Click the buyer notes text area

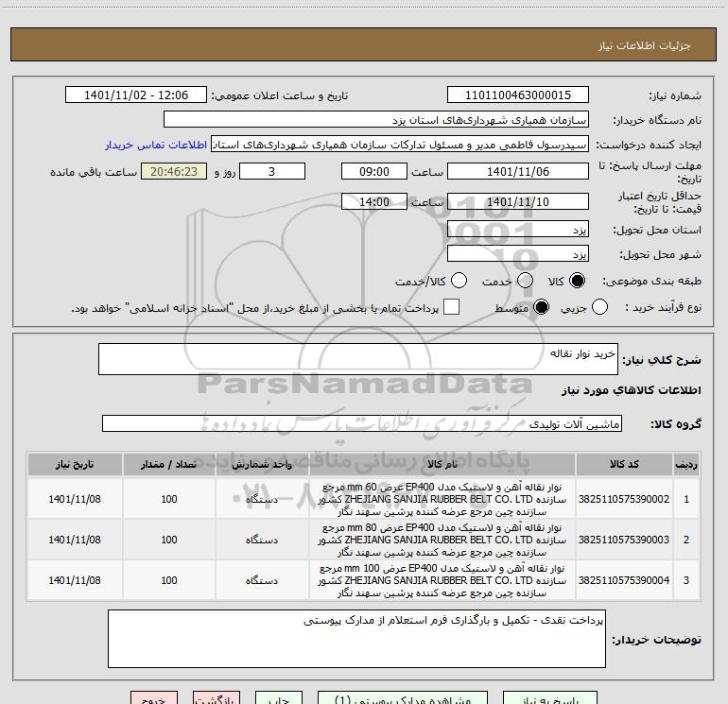tap(356, 639)
